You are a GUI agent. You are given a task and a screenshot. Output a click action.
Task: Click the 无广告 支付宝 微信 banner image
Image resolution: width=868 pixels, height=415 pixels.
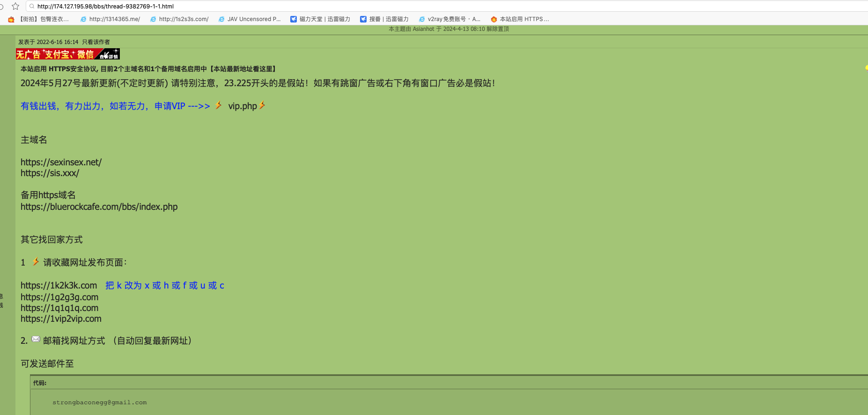click(68, 54)
